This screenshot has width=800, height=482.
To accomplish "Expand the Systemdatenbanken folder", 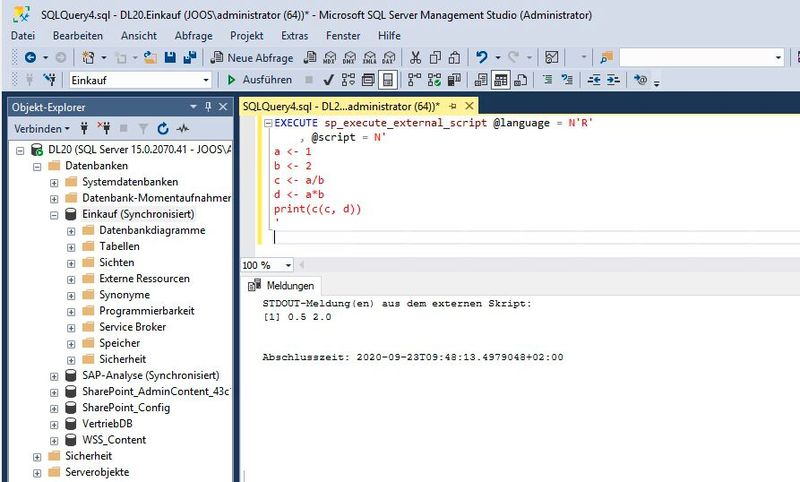I will tap(54, 183).
